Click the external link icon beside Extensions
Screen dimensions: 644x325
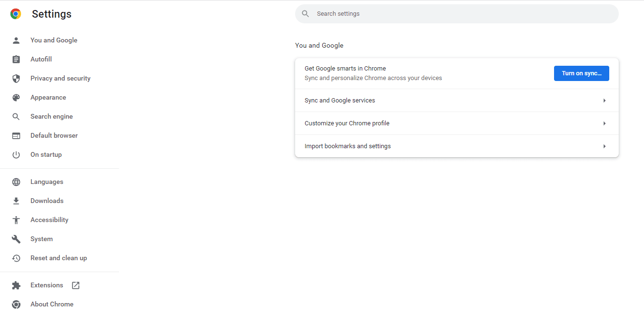coord(75,285)
